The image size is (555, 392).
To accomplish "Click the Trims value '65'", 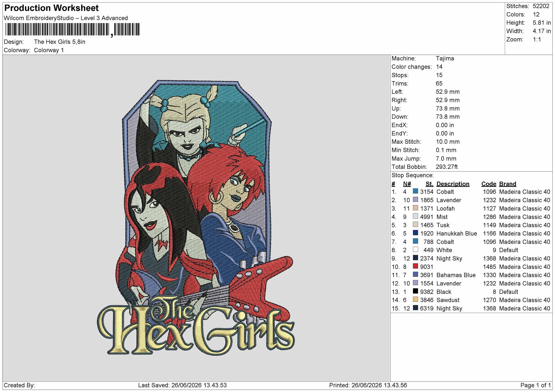I will point(439,84).
